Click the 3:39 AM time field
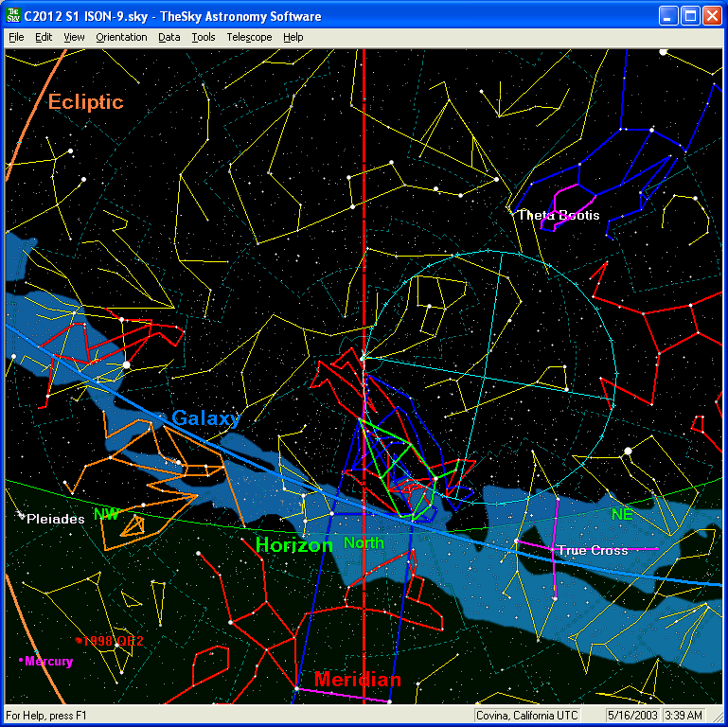 684,715
